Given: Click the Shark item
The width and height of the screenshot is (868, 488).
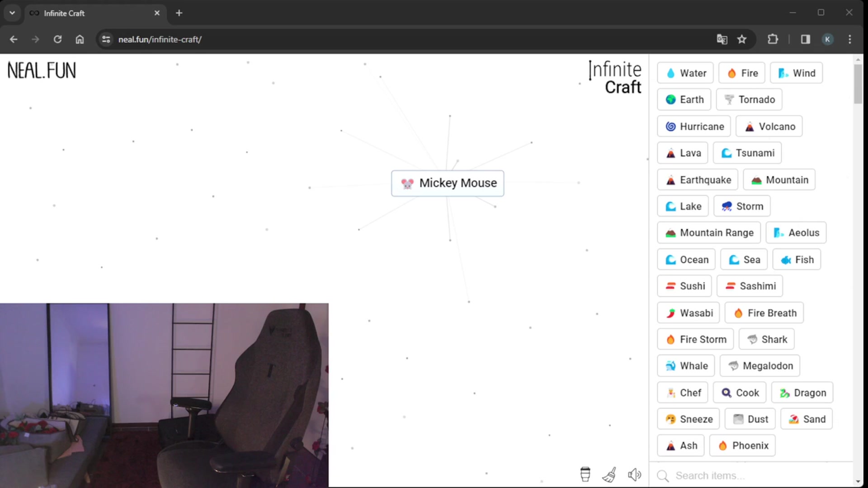Looking at the screenshot, I should (767, 339).
